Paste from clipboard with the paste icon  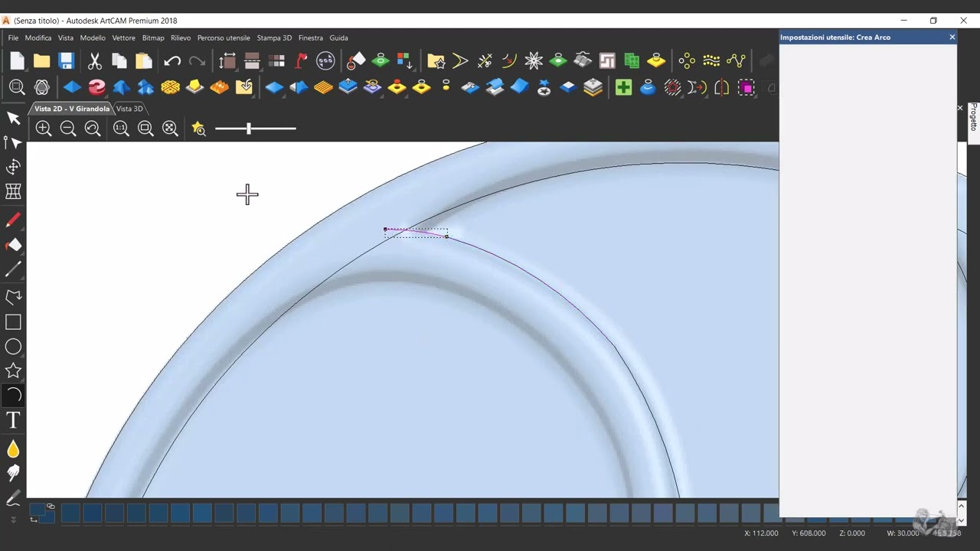144,61
